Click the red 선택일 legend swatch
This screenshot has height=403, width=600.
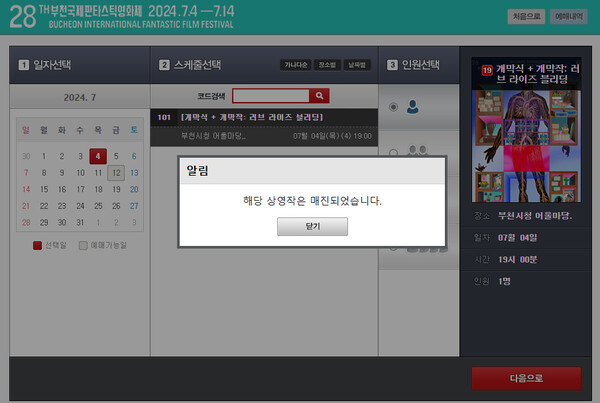pyautogui.click(x=37, y=245)
